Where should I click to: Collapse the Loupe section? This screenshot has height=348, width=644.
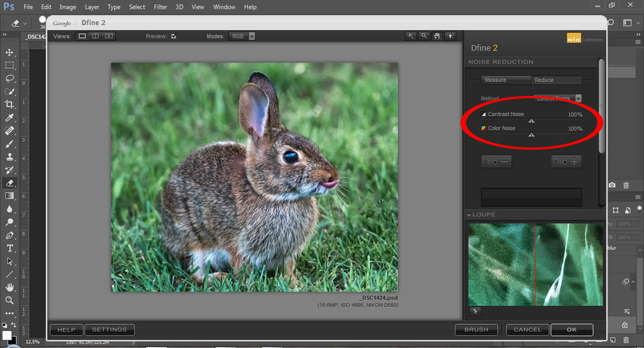[x=469, y=215]
